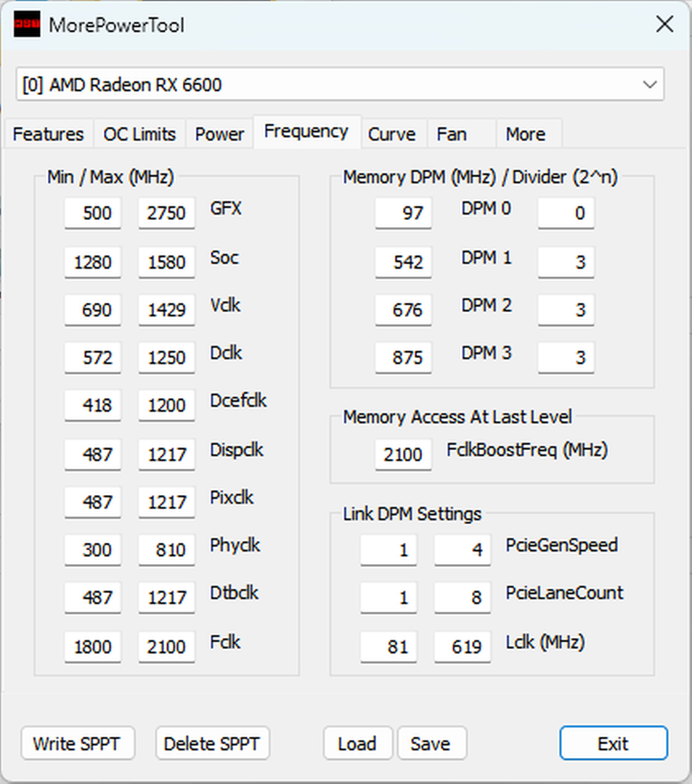Click the DPM 2 divider field
This screenshot has height=784, width=692.
point(566,310)
